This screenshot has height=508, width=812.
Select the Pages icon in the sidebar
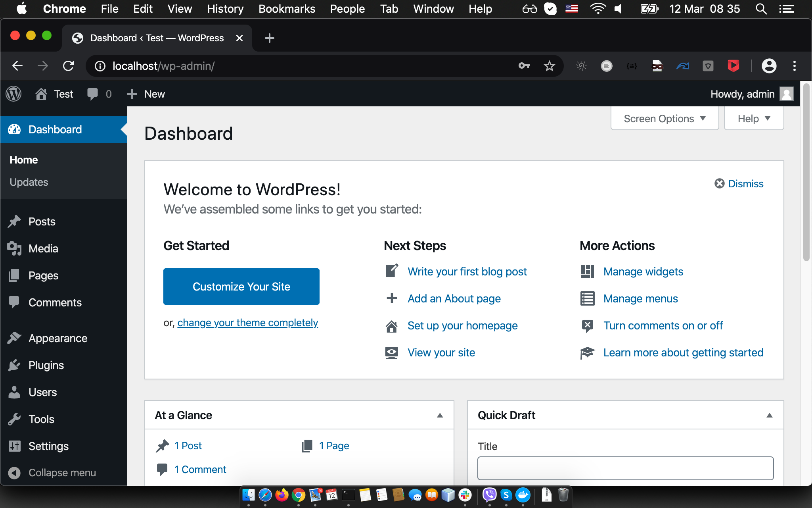coord(15,275)
